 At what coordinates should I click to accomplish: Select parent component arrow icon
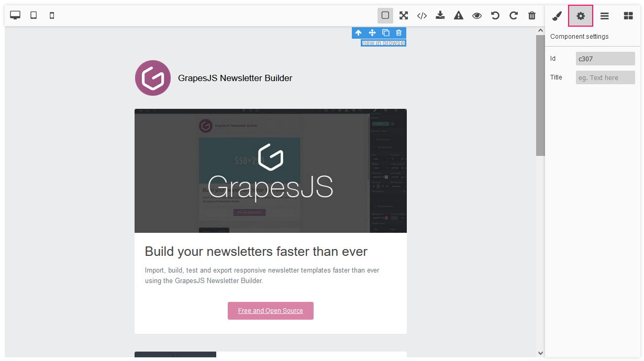pyautogui.click(x=359, y=33)
